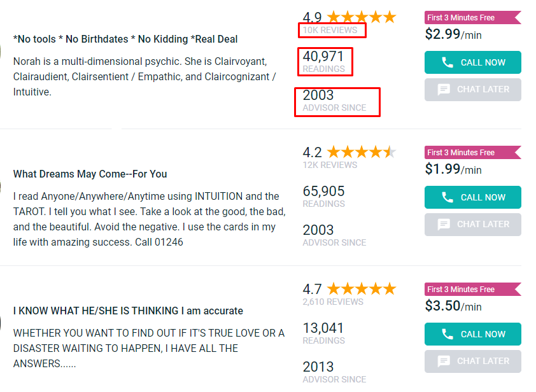
Task: Open the 10K Reviews link
Action: tap(330, 30)
